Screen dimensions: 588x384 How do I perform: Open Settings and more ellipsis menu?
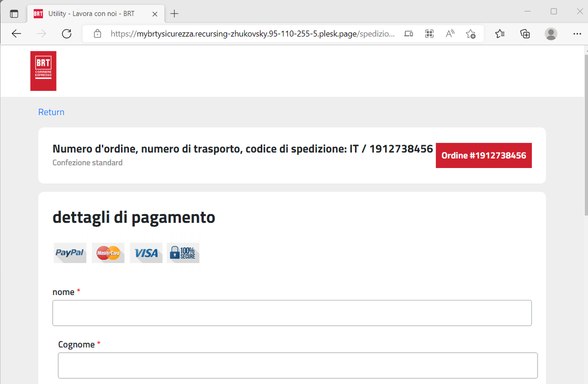(577, 34)
